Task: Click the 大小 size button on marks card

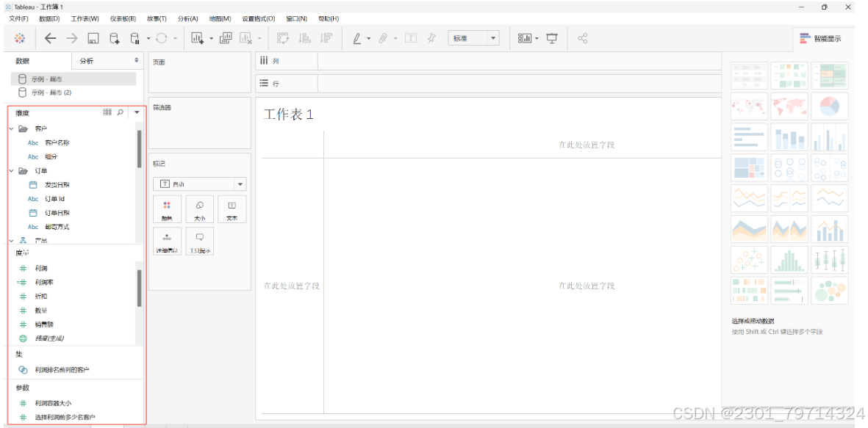Action: tap(200, 209)
